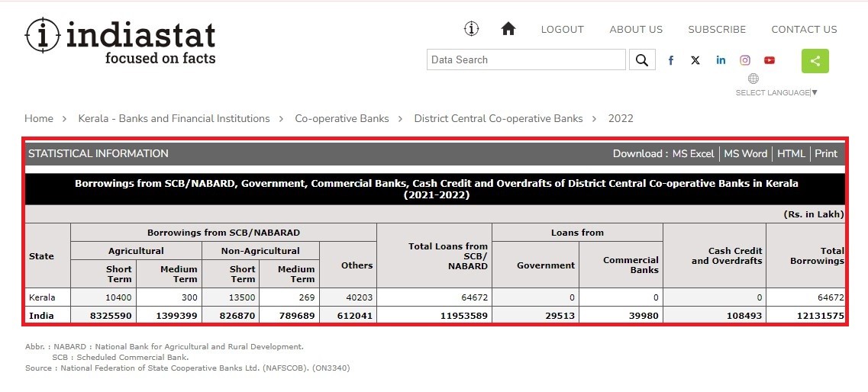Click the green share button
The width and height of the screenshot is (868, 392).
[x=815, y=61]
